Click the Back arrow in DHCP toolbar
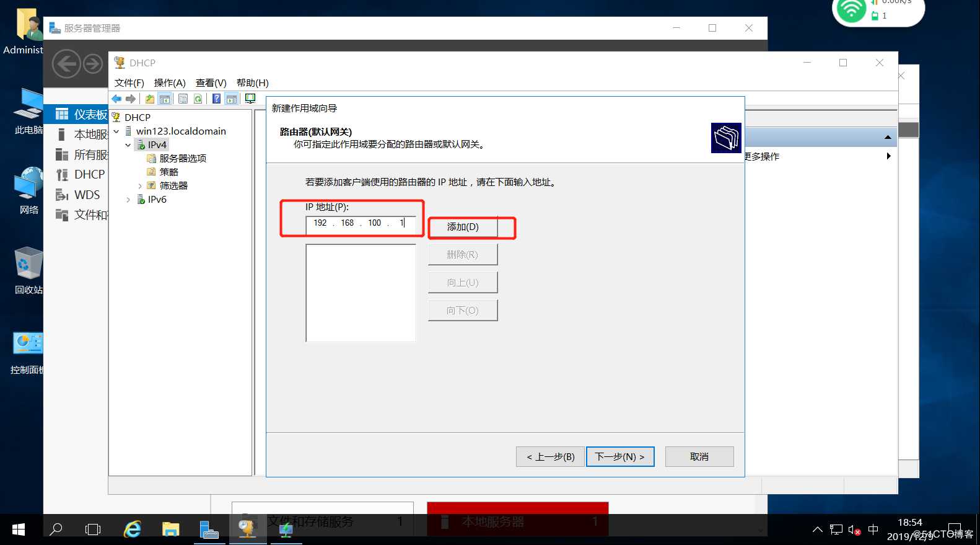 116,99
